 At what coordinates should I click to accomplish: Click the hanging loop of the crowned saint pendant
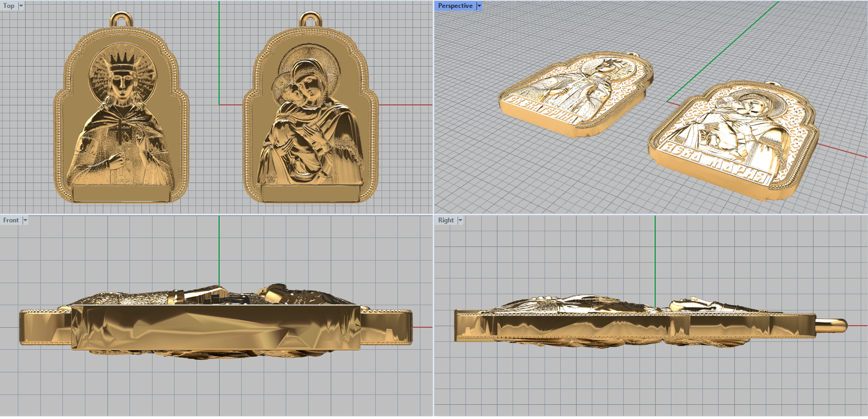click(121, 20)
